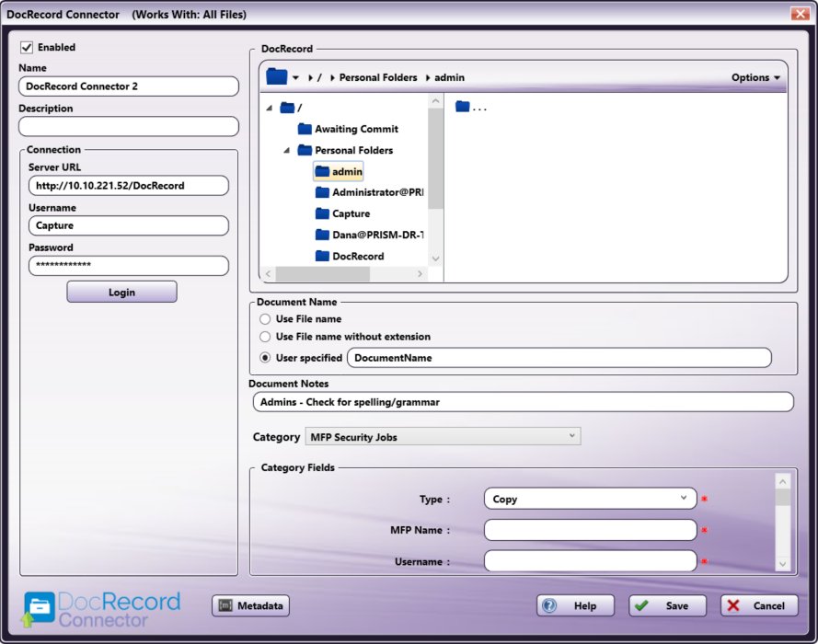Click the green checkmark Save icon
Viewport: 818px width, 644px height.
pyautogui.click(x=641, y=605)
